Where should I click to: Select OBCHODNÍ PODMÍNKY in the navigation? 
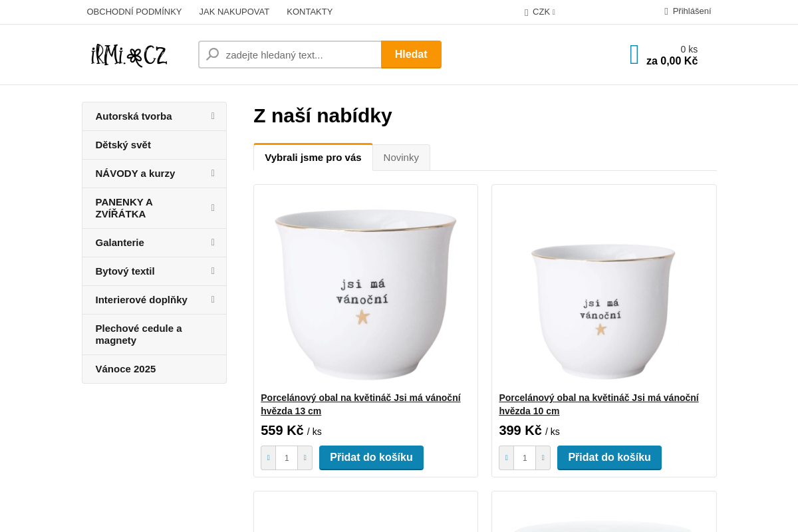click(x=134, y=11)
